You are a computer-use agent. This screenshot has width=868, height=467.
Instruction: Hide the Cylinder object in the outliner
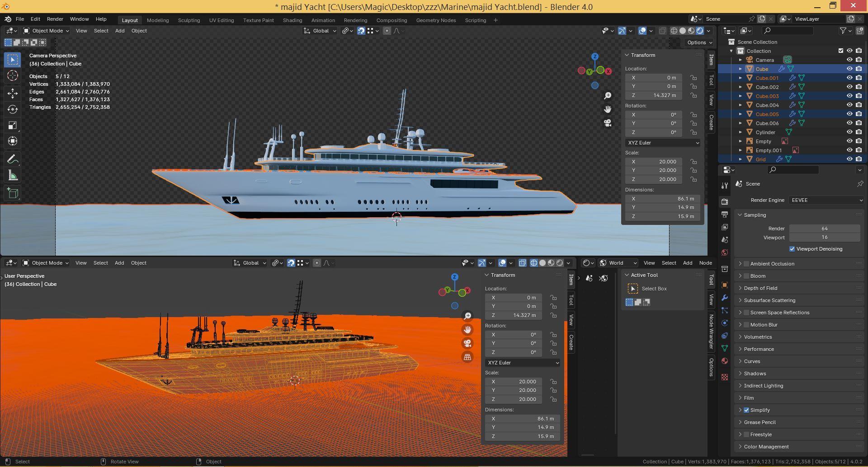[x=849, y=132]
